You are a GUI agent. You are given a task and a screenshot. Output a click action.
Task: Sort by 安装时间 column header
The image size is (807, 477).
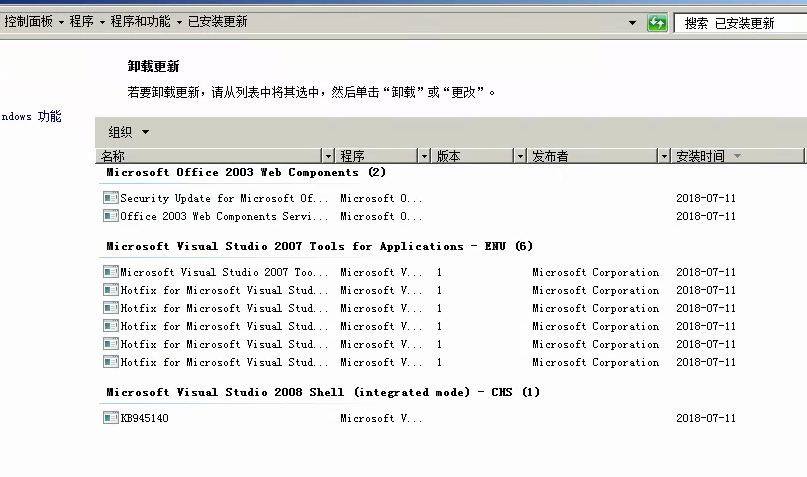tap(736, 156)
